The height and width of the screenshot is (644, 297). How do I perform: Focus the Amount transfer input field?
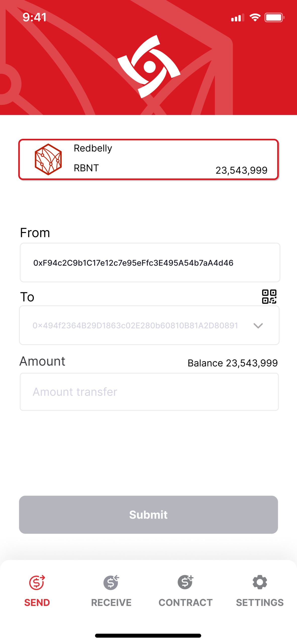149,392
